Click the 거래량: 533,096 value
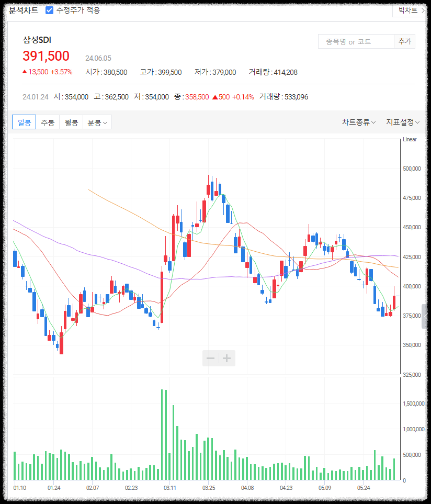This screenshot has height=504, width=431. pos(283,97)
